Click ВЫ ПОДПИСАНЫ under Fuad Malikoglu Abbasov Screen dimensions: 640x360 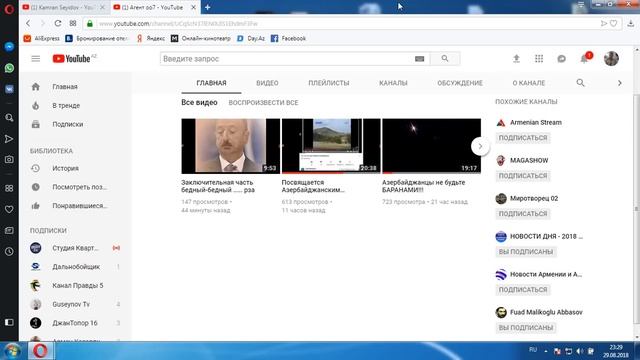[526, 328]
